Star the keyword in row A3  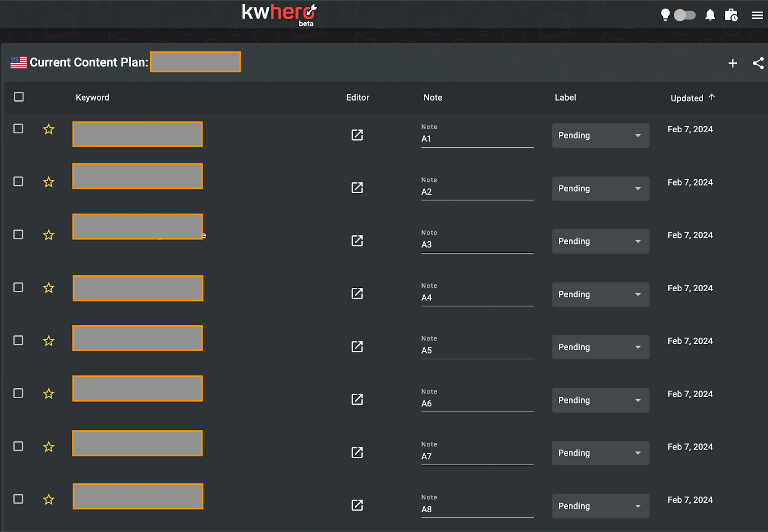pyautogui.click(x=48, y=235)
